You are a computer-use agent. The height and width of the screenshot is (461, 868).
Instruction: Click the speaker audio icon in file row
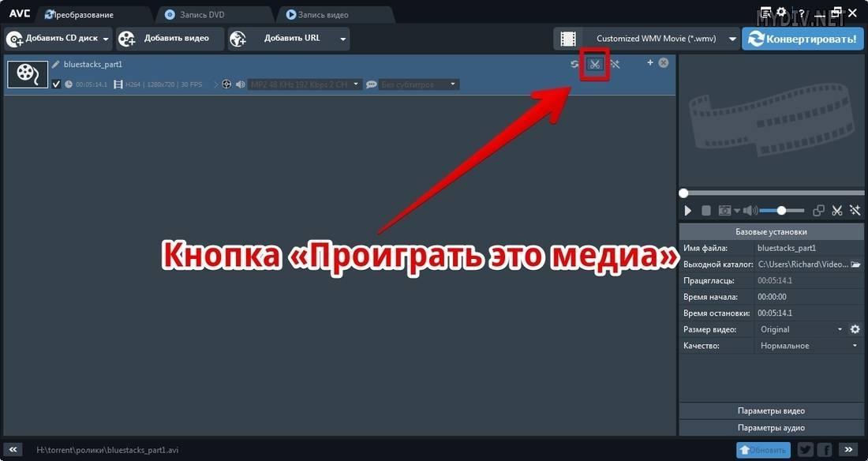(240, 84)
